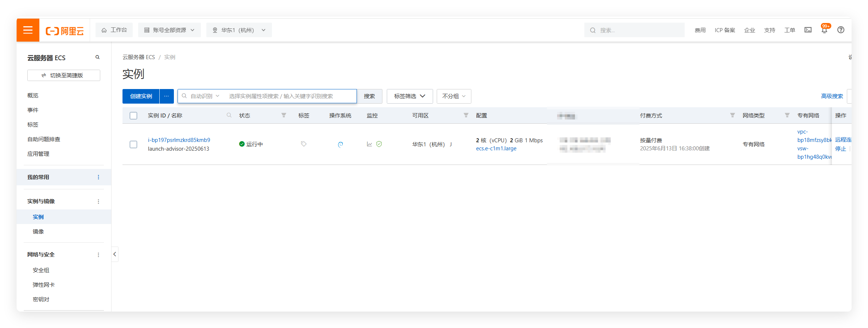The image size is (868, 328).
Task: Open the instance monitoring chart icon
Action: pyautogui.click(x=369, y=144)
